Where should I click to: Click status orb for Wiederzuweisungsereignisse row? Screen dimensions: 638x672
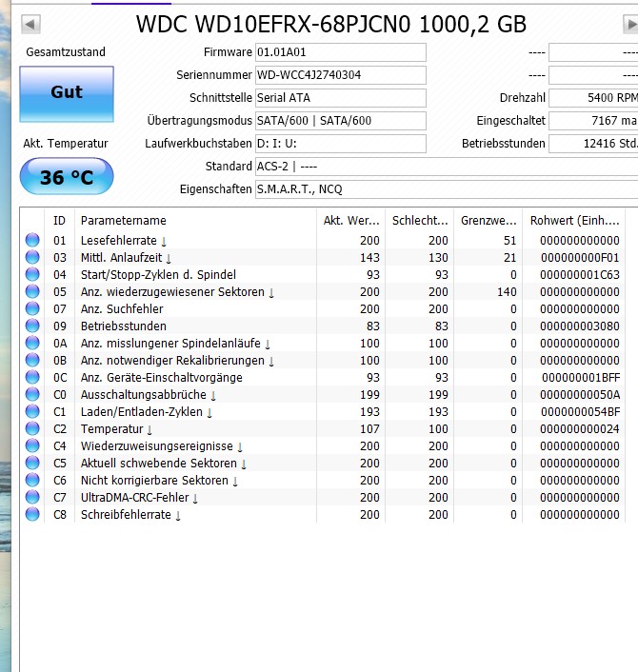pyautogui.click(x=32, y=445)
